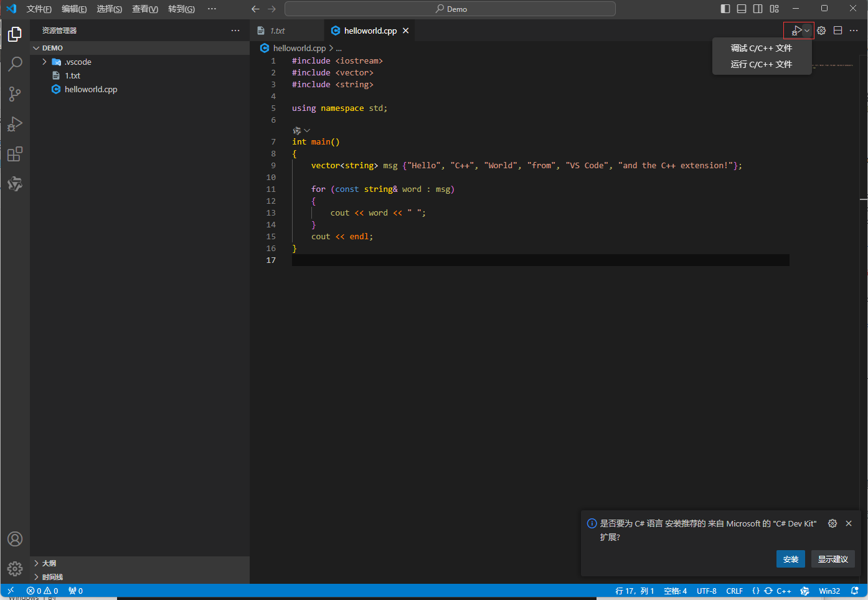
Task: Click the 显示建议 button in notification
Action: (833, 559)
